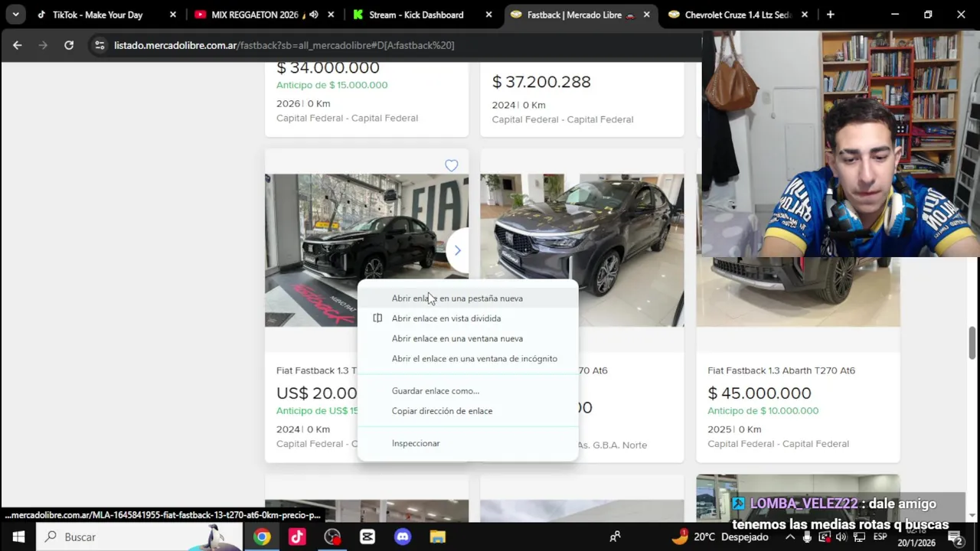Close the Fastback Mercado Libre tab
This screenshot has width=980, height=551.
(647, 15)
